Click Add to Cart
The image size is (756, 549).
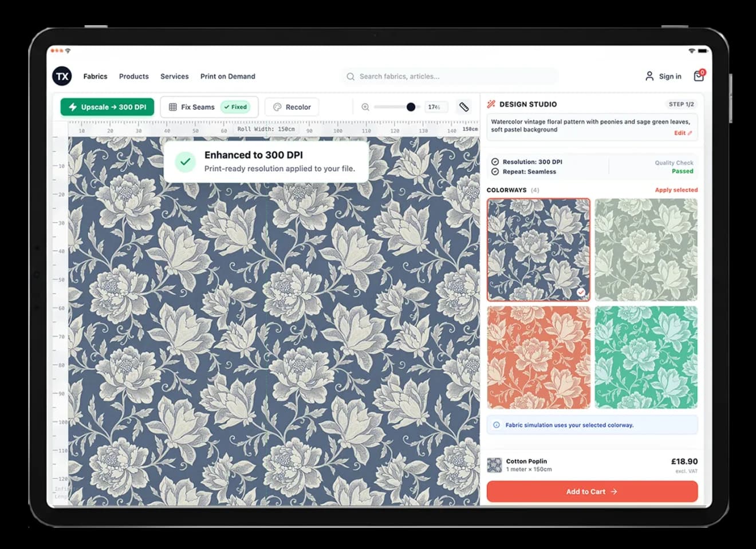click(x=592, y=491)
